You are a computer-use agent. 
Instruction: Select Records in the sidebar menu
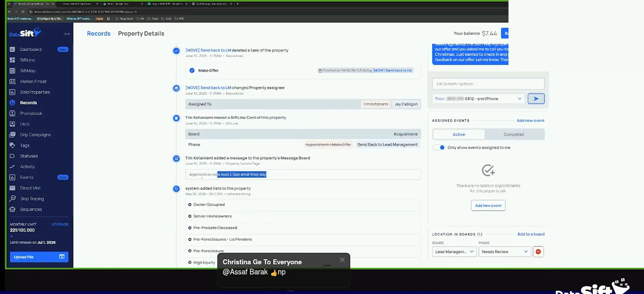pos(29,103)
